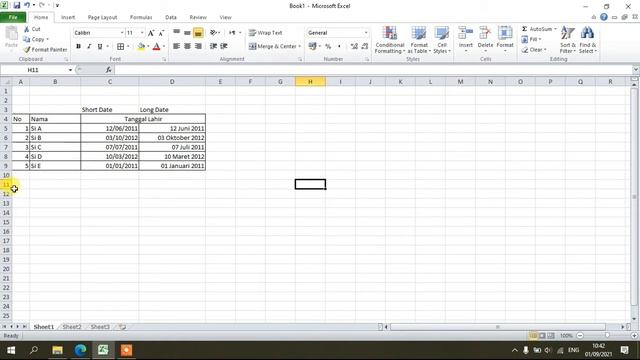Switch to the Formulas tab
The width and height of the screenshot is (640, 360).
coord(141,17)
